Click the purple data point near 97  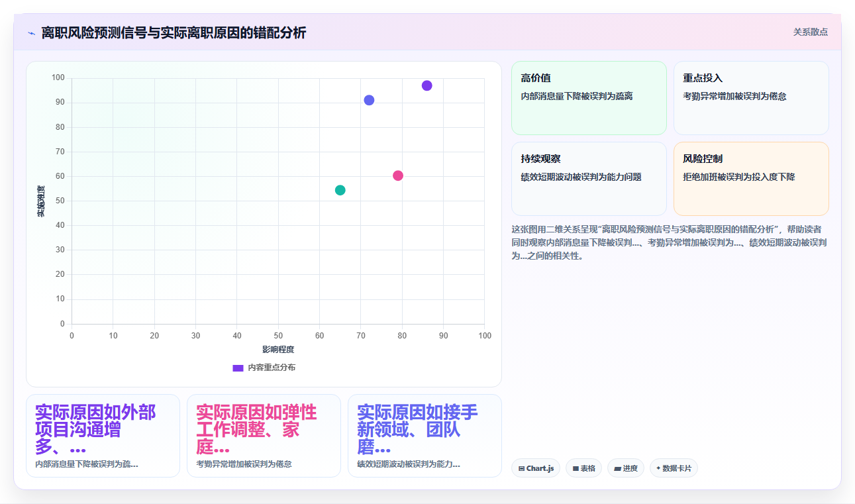pyautogui.click(x=427, y=85)
